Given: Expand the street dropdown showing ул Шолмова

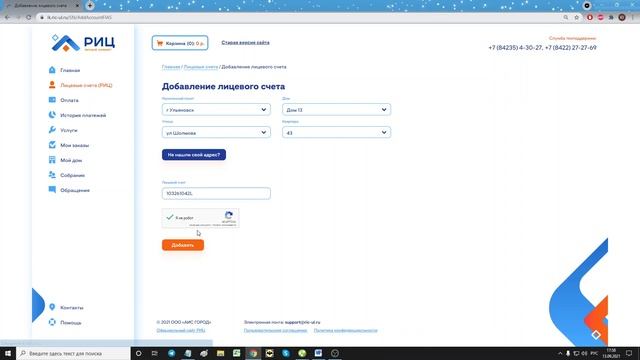Looking at the screenshot, I should click(x=216, y=132).
